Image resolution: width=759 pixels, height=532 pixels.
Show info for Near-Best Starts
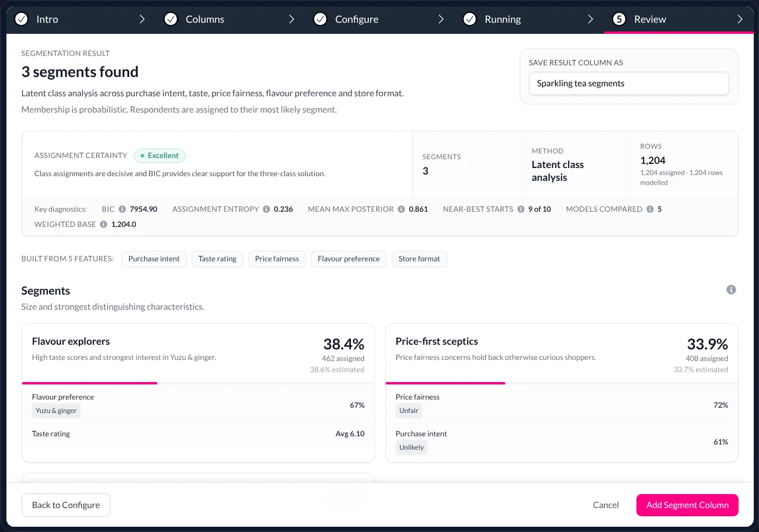520,209
